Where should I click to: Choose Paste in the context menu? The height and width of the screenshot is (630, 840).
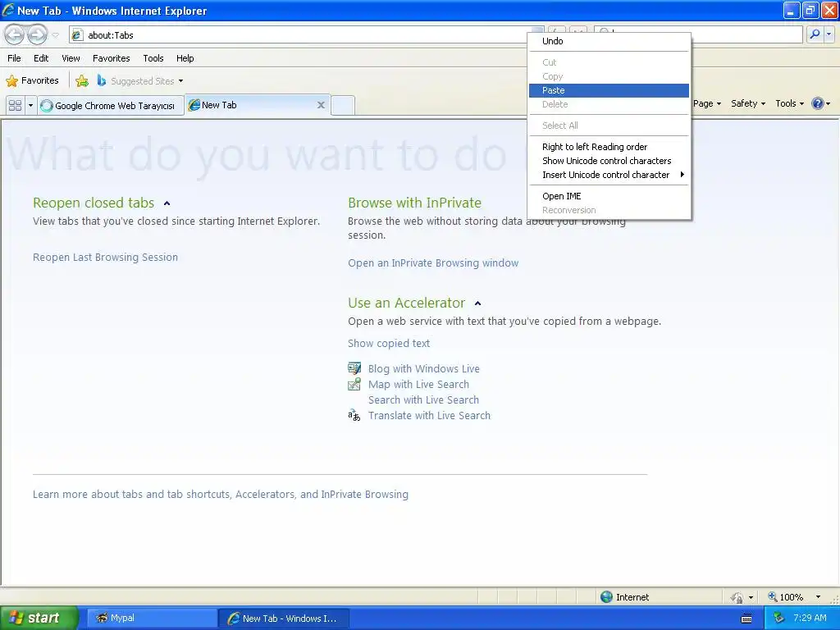tap(609, 90)
